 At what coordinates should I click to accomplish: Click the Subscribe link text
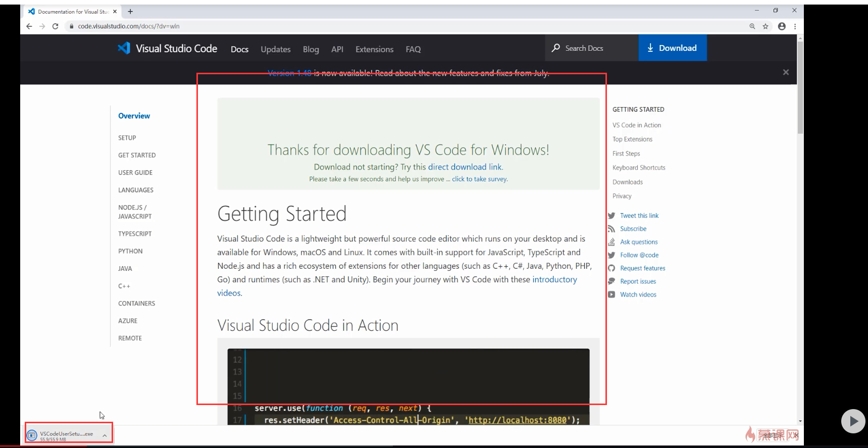pyautogui.click(x=633, y=229)
